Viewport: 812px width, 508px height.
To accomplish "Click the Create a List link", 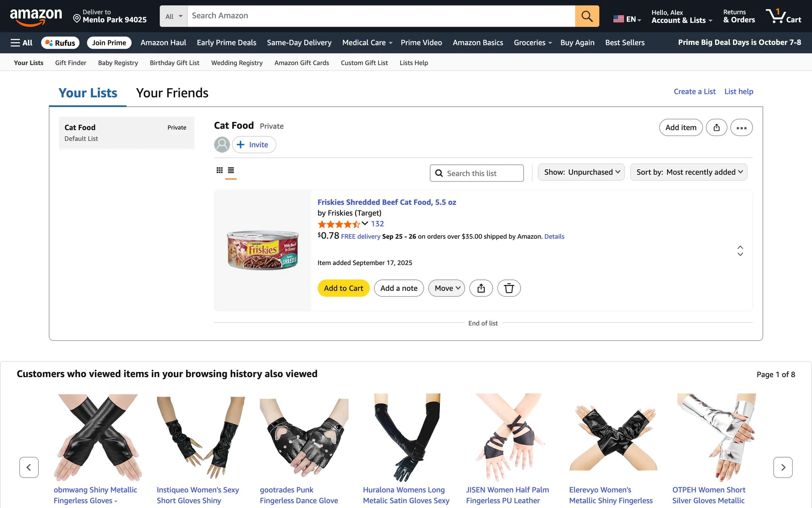I will click(x=694, y=91).
